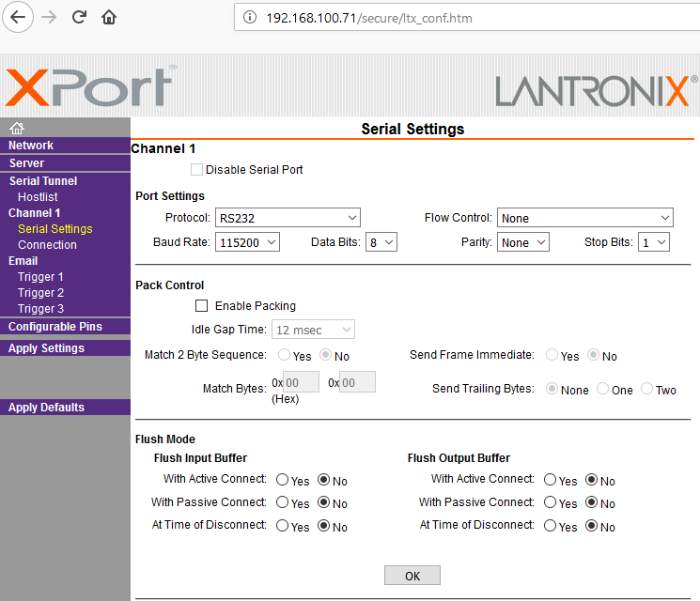The height and width of the screenshot is (601, 700).
Task: Open the Baud Rate dropdown showing 115200
Action: point(247,242)
